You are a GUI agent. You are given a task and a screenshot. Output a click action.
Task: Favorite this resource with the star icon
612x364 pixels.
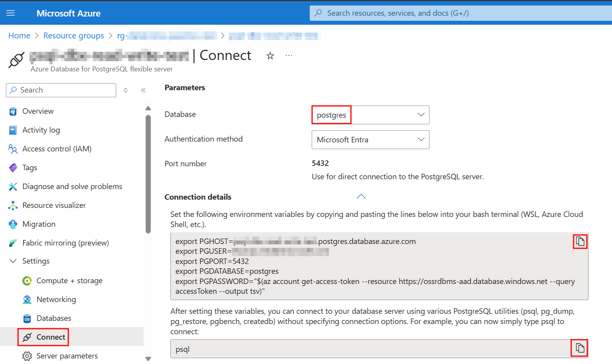pyautogui.click(x=270, y=56)
